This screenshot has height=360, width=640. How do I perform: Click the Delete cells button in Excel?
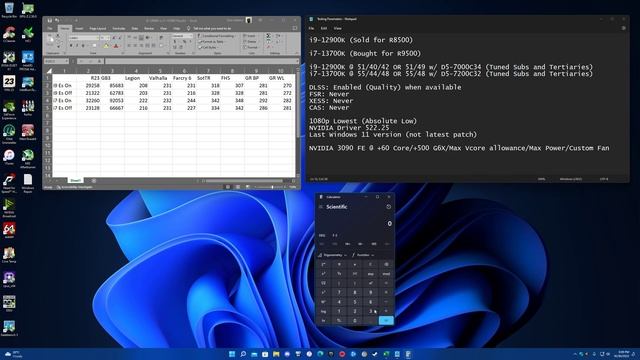pos(250,42)
